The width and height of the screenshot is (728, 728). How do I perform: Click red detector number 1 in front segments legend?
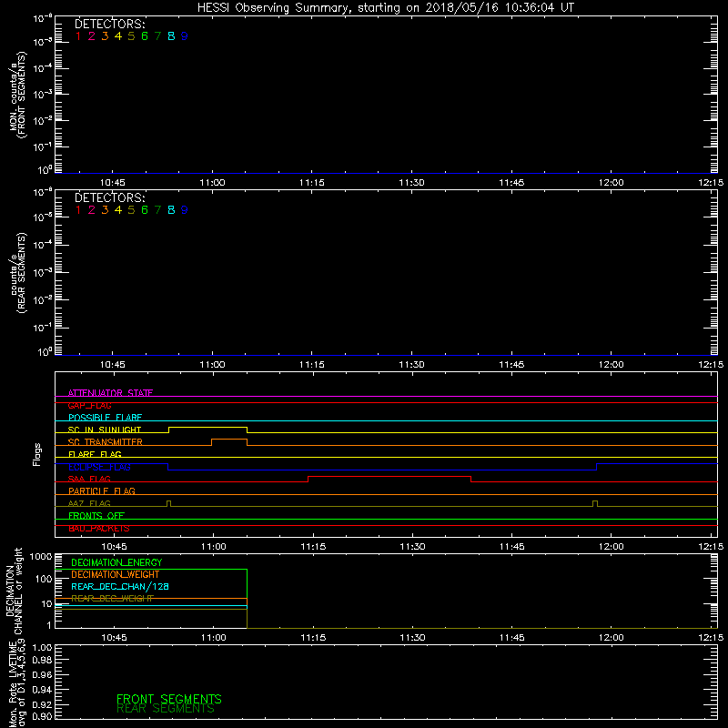click(x=78, y=36)
